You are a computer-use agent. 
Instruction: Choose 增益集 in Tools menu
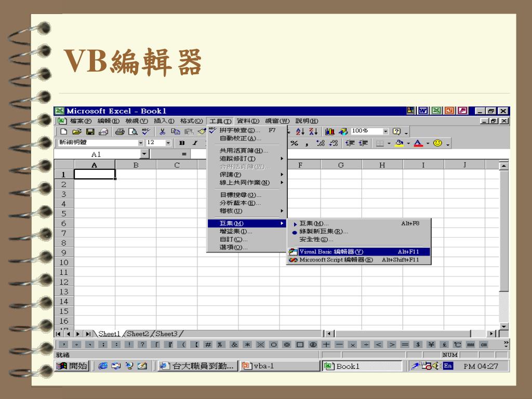pyautogui.click(x=247, y=231)
